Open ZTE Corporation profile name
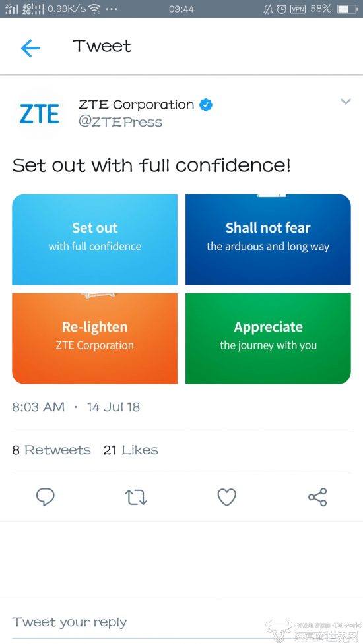 [x=137, y=105]
